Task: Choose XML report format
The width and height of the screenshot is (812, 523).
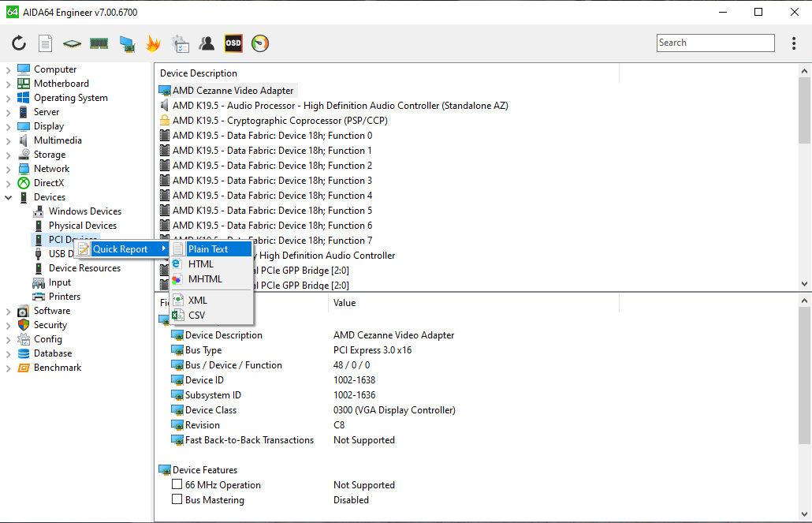Action: click(x=211, y=300)
